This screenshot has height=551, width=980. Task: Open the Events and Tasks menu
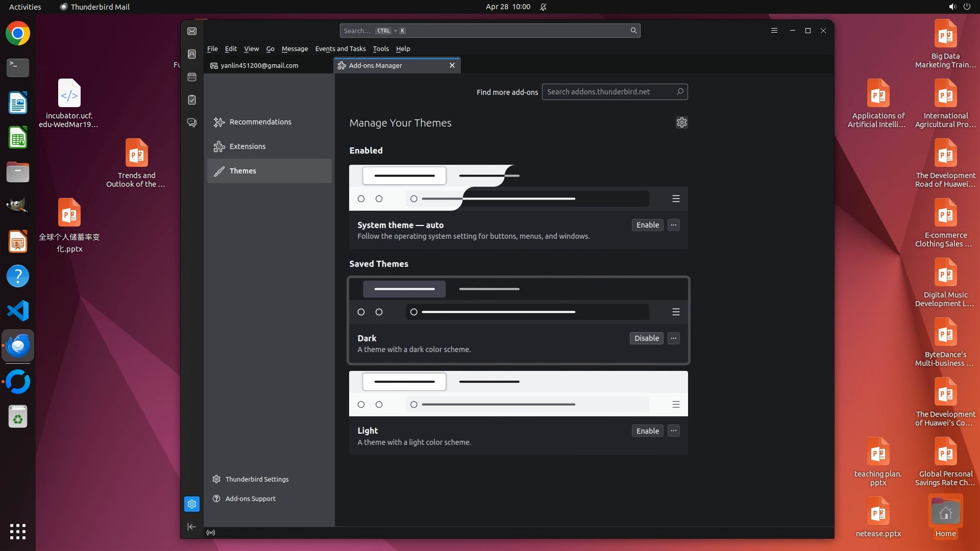point(340,49)
